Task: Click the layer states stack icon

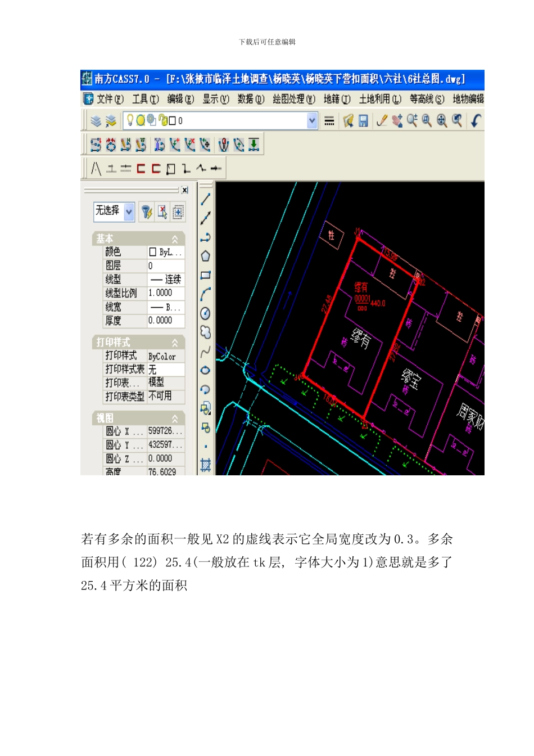Action: point(111,120)
